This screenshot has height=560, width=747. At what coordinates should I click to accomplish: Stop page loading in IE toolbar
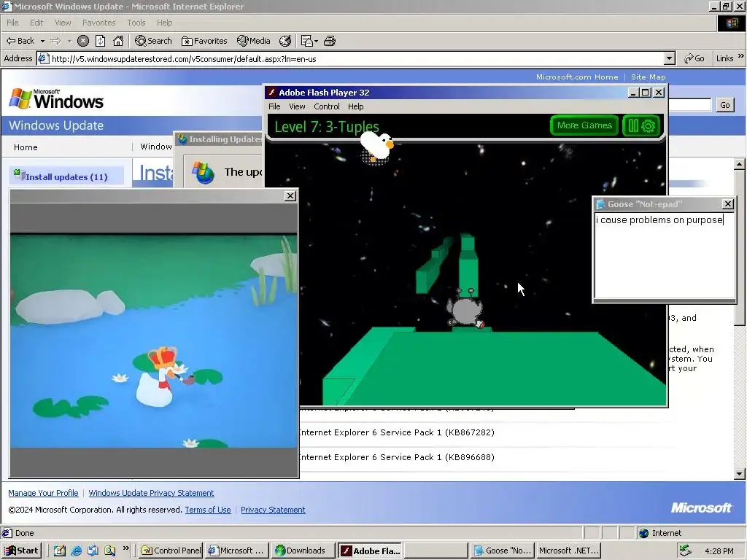[x=83, y=41]
